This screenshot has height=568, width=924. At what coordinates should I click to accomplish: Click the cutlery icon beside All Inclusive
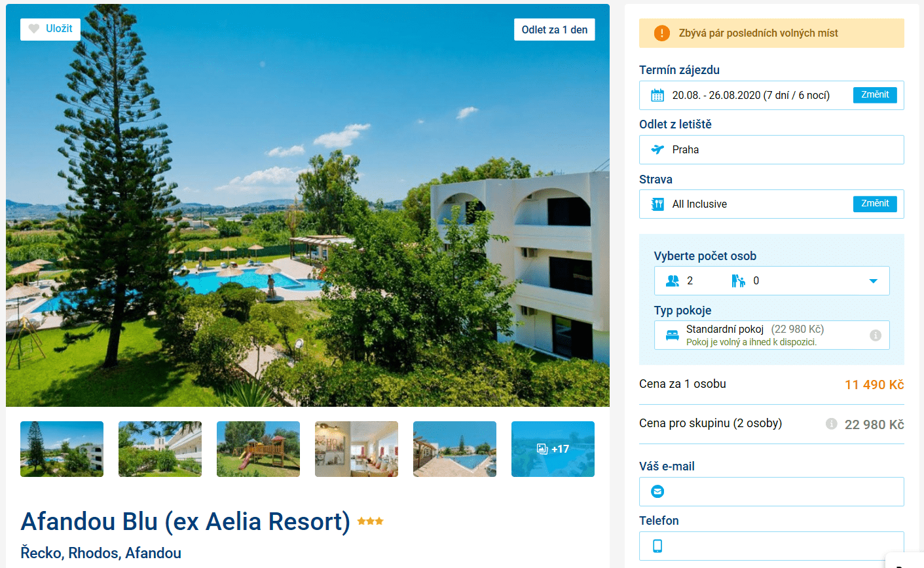(657, 204)
